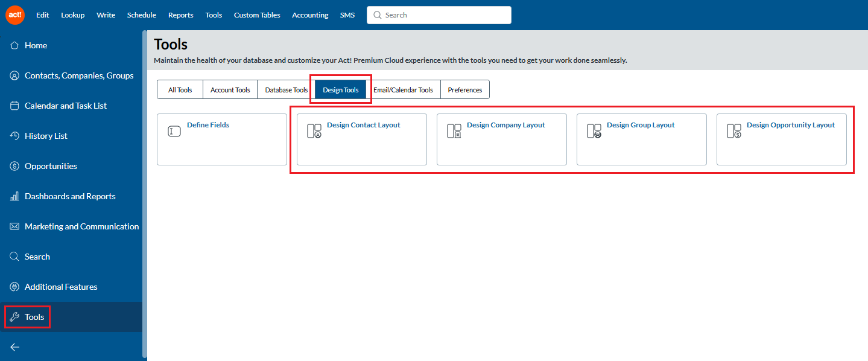
Task: Open the Design Opportunity Layout link
Action: (x=791, y=125)
